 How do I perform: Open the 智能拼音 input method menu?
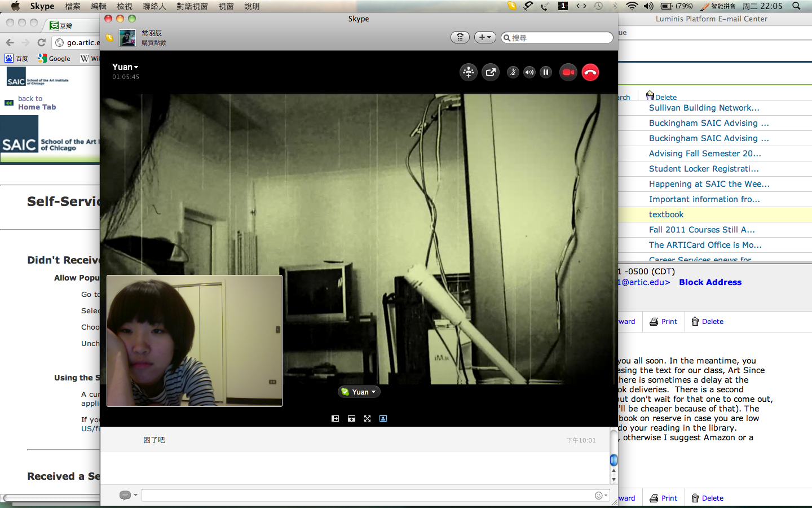718,6
